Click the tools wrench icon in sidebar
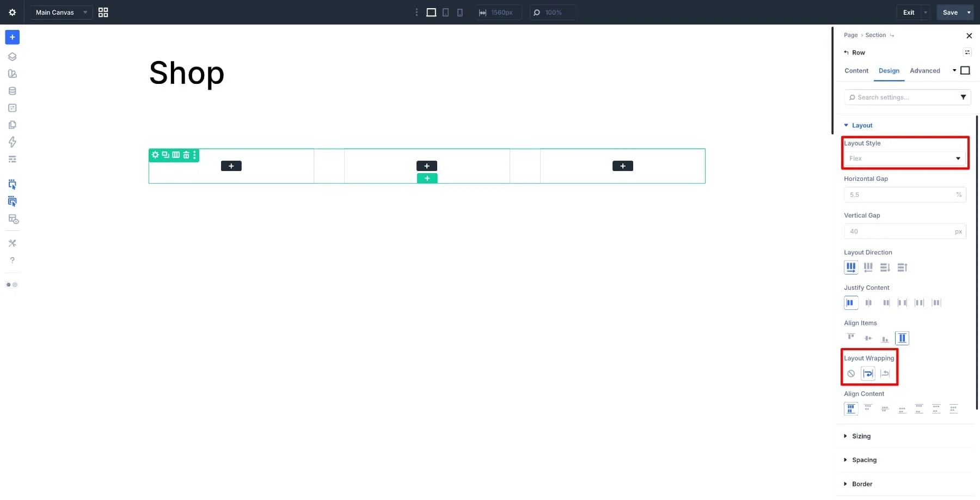980x500 pixels. pos(12,243)
